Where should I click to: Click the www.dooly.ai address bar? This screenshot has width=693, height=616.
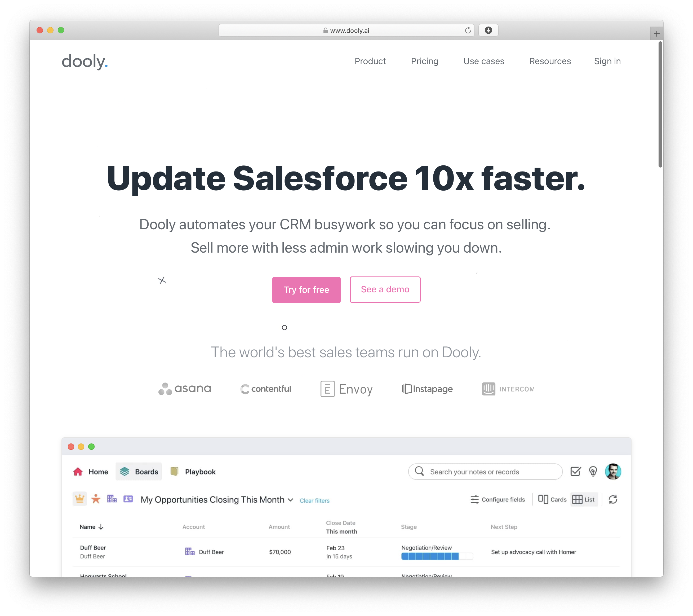point(346,30)
